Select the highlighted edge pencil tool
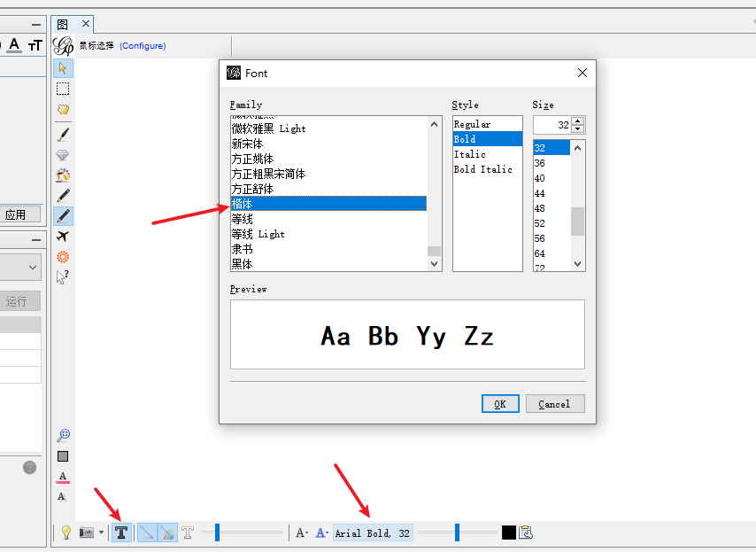The width and height of the screenshot is (756, 552). click(63, 215)
